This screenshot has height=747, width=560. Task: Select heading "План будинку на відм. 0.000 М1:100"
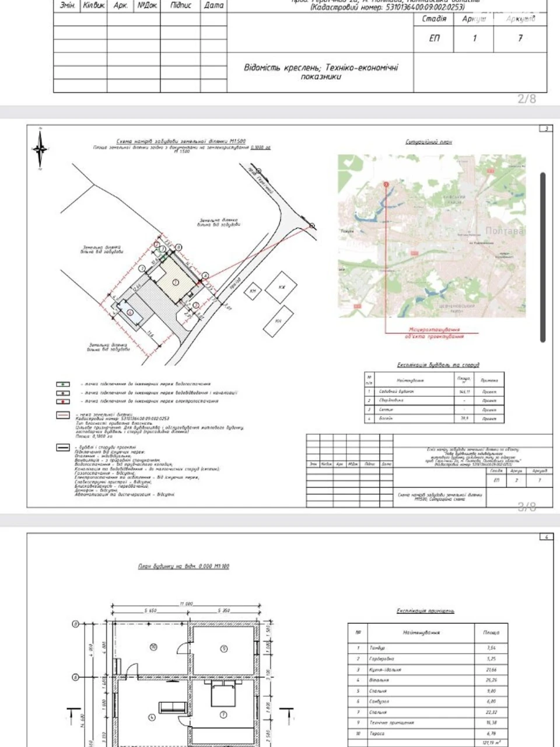pos(184,566)
